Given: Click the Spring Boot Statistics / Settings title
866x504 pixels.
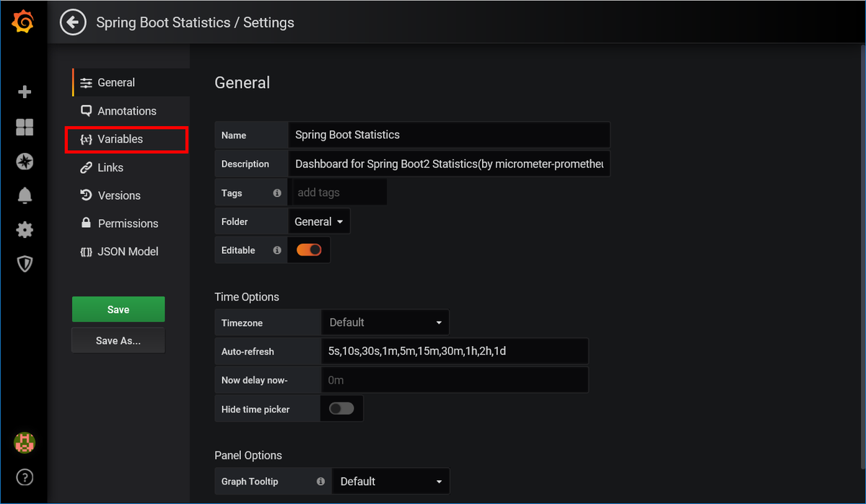Looking at the screenshot, I should (196, 22).
